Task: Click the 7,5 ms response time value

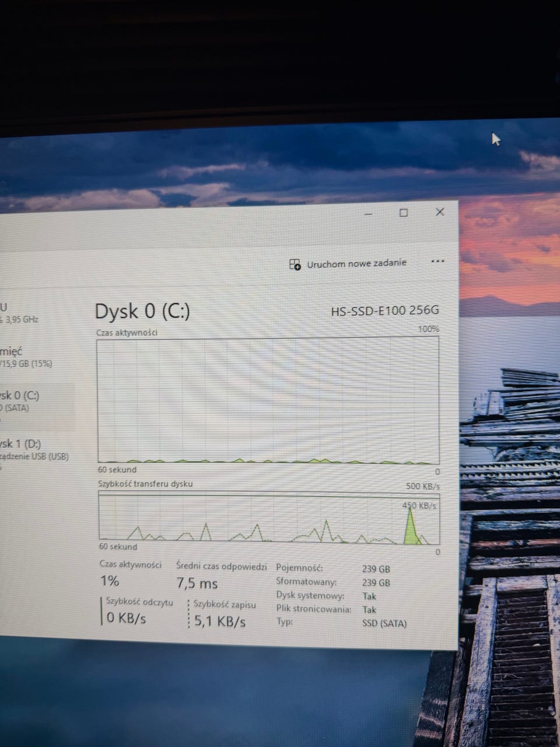Action: (197, 583)
